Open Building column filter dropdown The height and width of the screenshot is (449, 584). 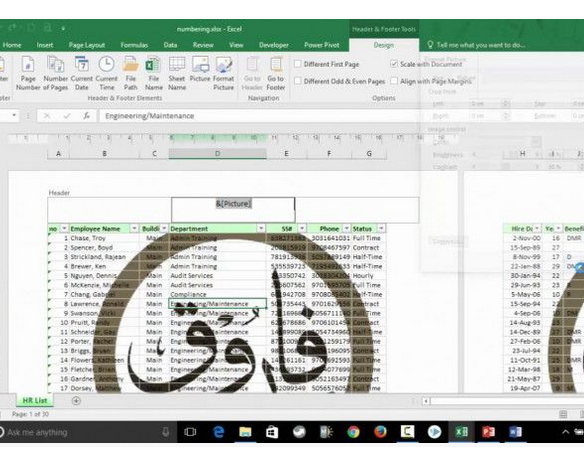coord(164,228)
